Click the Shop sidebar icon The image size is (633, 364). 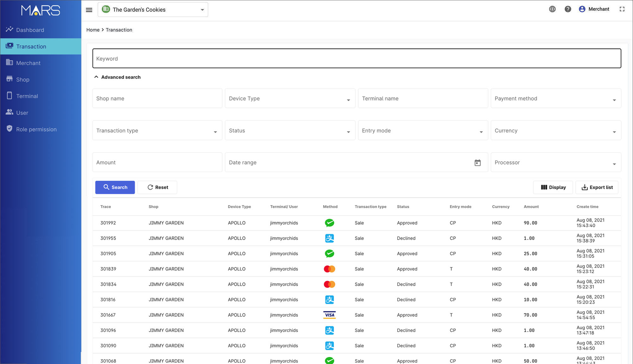[x=9, y=79]
